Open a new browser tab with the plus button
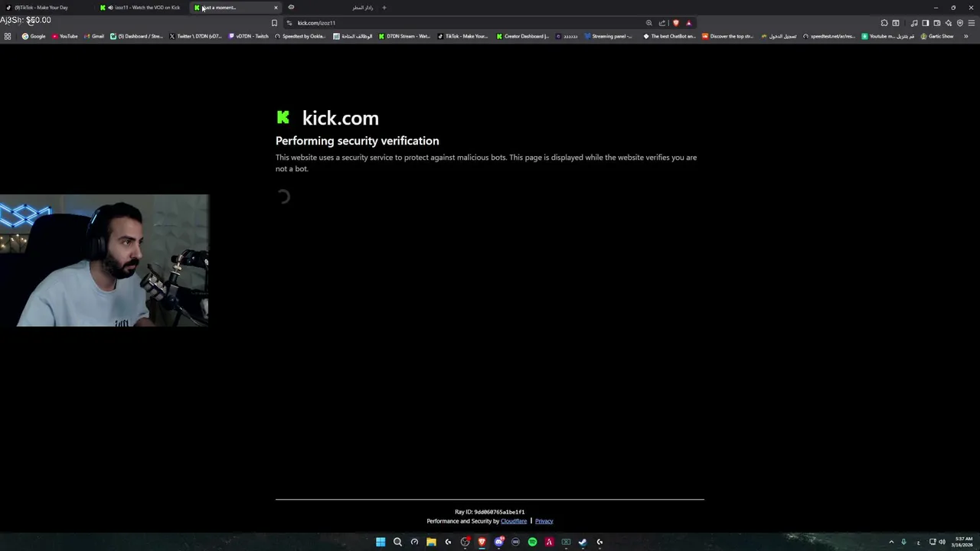The width and height of the screenshot is (980, 551). pyautogui.click(x=384, y=8)
